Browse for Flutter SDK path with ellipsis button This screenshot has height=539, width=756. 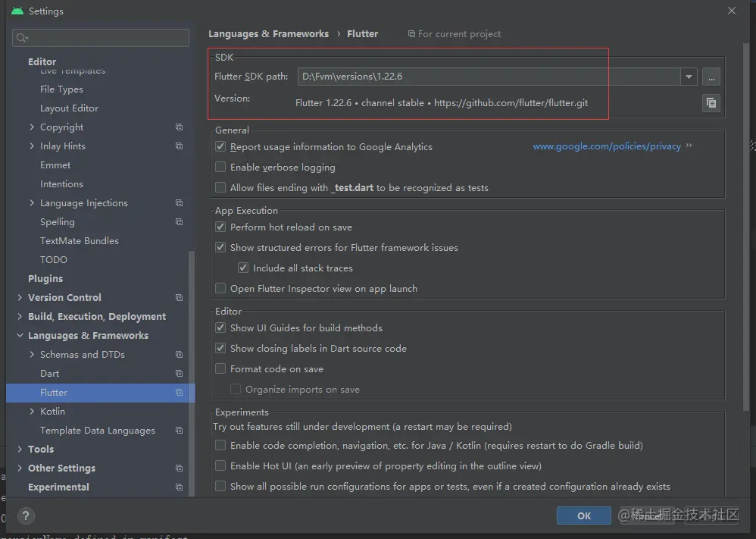(x=711, y=77)
